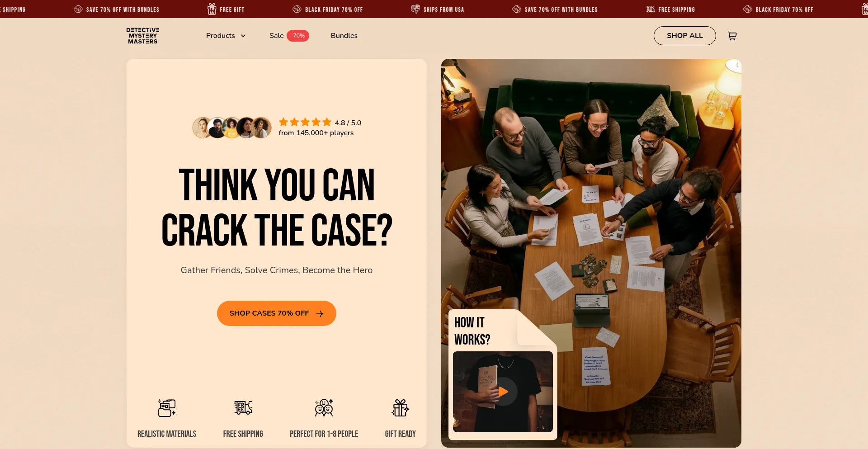868x449 pixels.
Task: Open the Sale menu item
Action: coord(277,36)
